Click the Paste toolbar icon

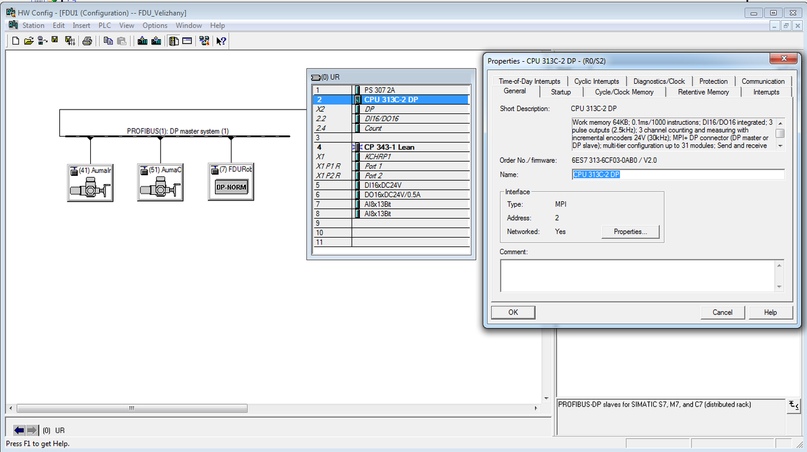point(121,41)
